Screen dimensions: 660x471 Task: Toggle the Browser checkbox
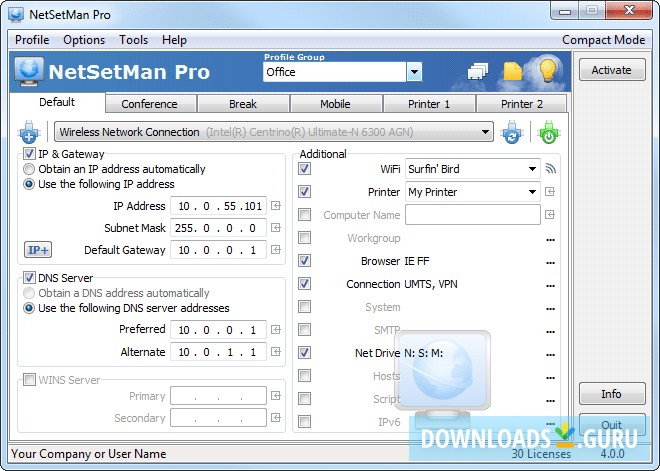[304, 261]
